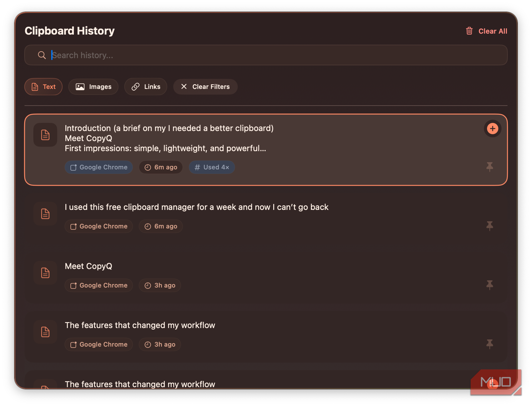The height and width of the screenshot is (406, 532).
Task: Select the Text filter tab
Action: coord(43,87)
